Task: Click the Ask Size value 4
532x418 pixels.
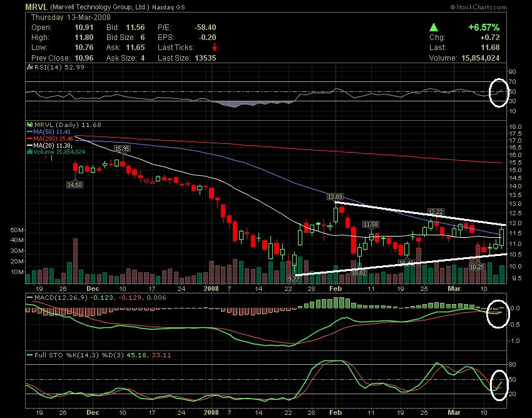Action: 143,58
